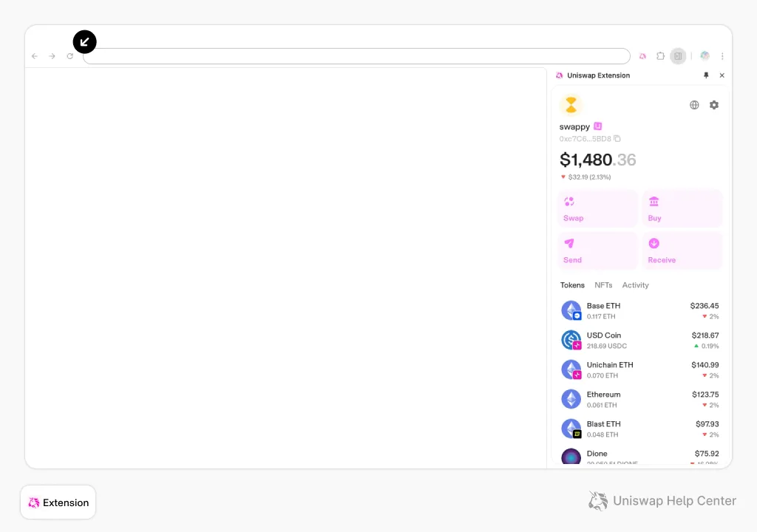Click the Ethereum token icon
This screenshot has height=532, width=757.
tap(571, 399)
